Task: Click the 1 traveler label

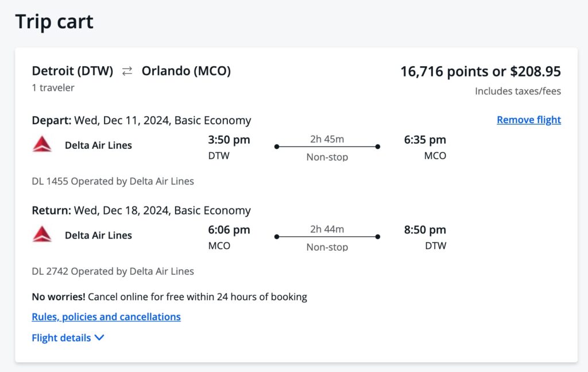Action: click(x=52, y=88)
